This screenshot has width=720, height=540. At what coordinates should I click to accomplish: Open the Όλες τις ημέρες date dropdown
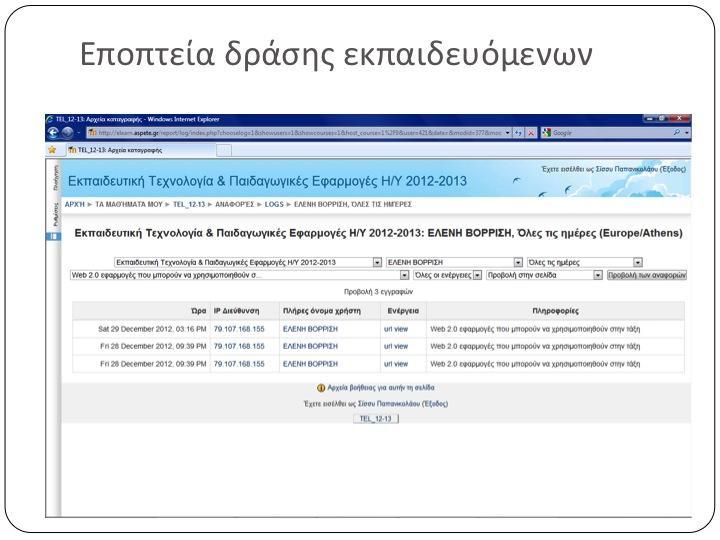(585, 262)
